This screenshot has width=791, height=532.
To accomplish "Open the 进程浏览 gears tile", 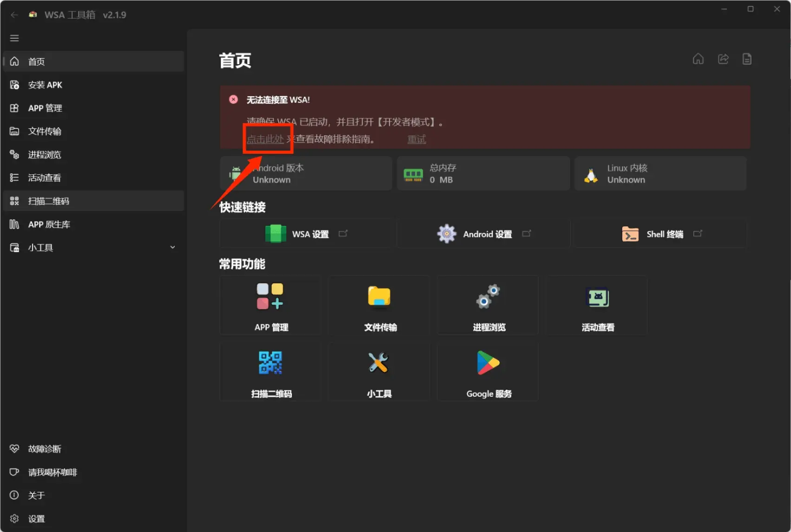I will pos(488,305).
